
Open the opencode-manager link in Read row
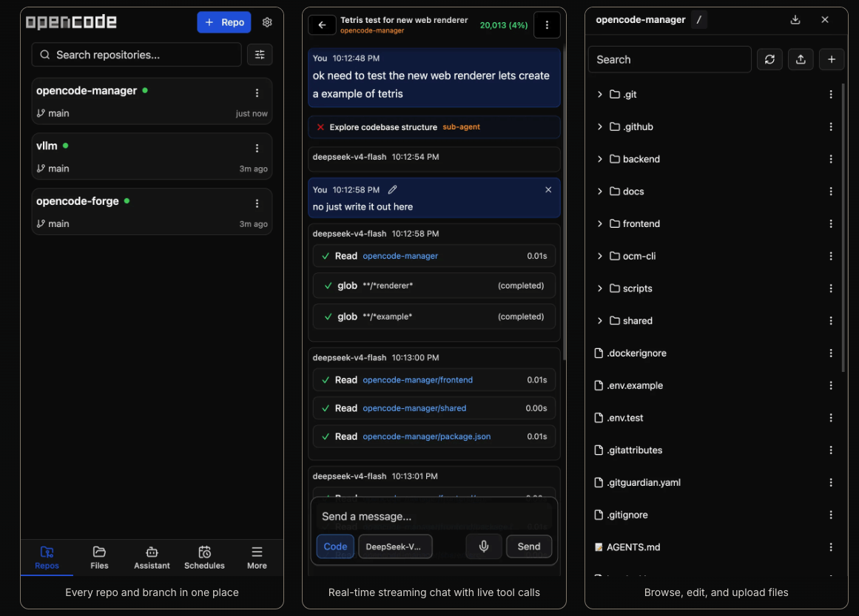point(400,256)
